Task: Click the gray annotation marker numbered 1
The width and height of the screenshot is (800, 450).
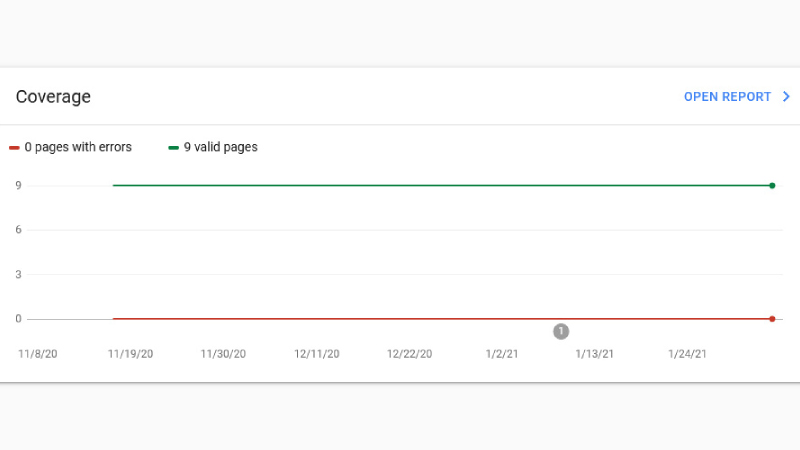Action: [x=561, y=332]
